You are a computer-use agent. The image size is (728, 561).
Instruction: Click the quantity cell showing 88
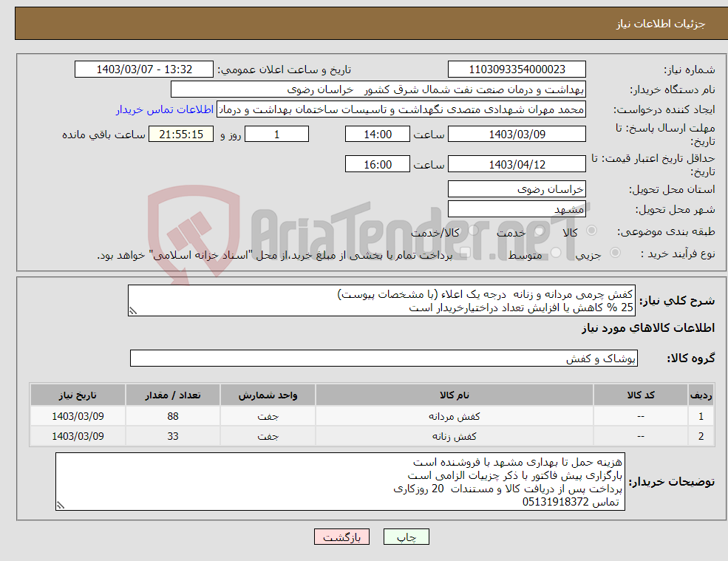(173, 416)
